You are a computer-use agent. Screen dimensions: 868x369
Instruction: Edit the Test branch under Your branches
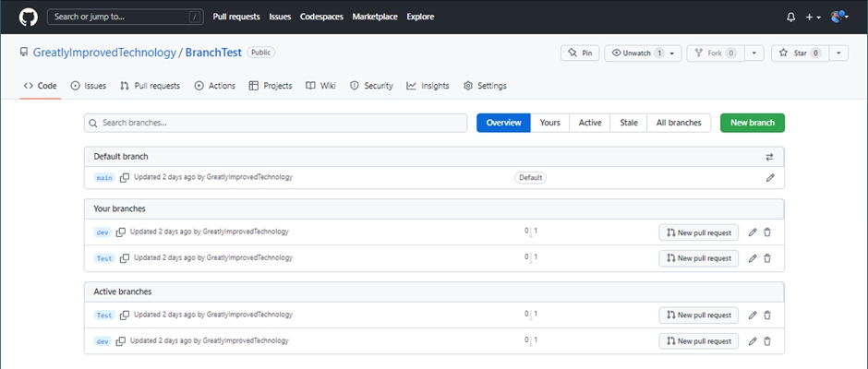[x=753, y=258]
